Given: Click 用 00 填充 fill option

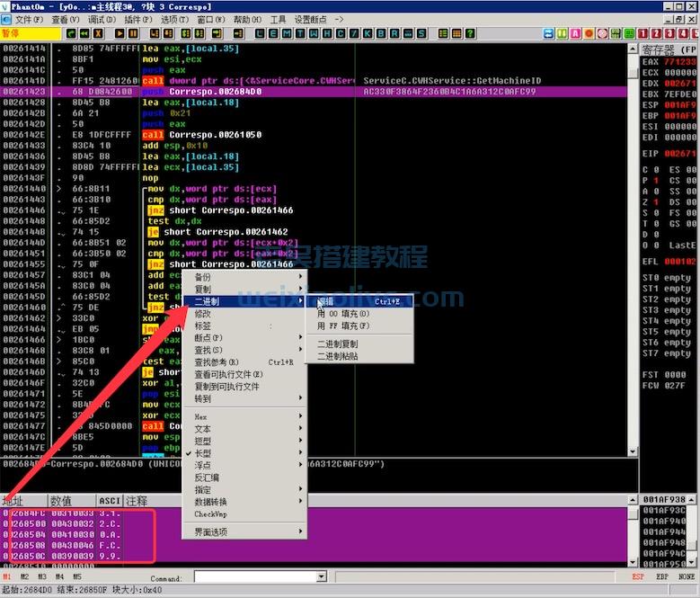Looking at the screenshot, I should tap(343, 314).
